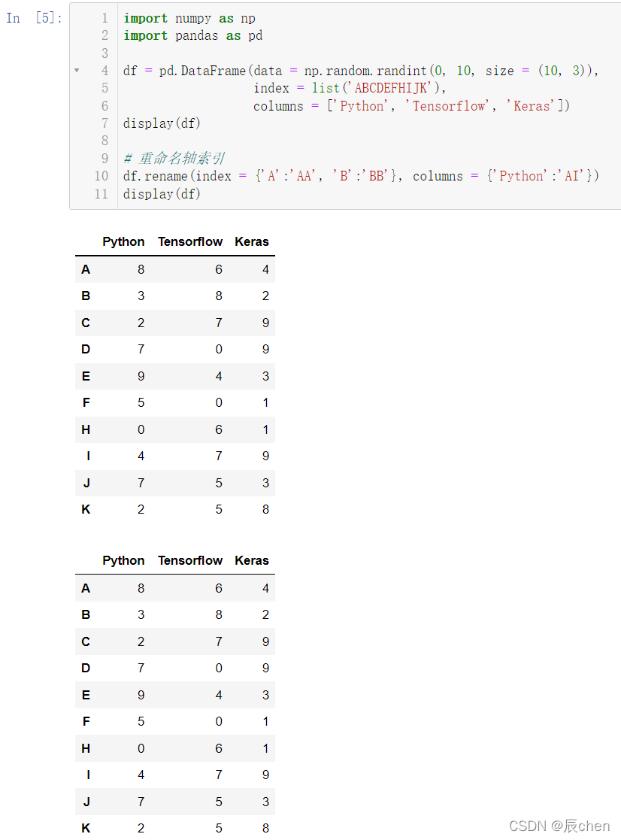The height and width of the screenshot is (840, 621).
Task: Click line number 11 in code gutter
Action: [x=101, y=194]
